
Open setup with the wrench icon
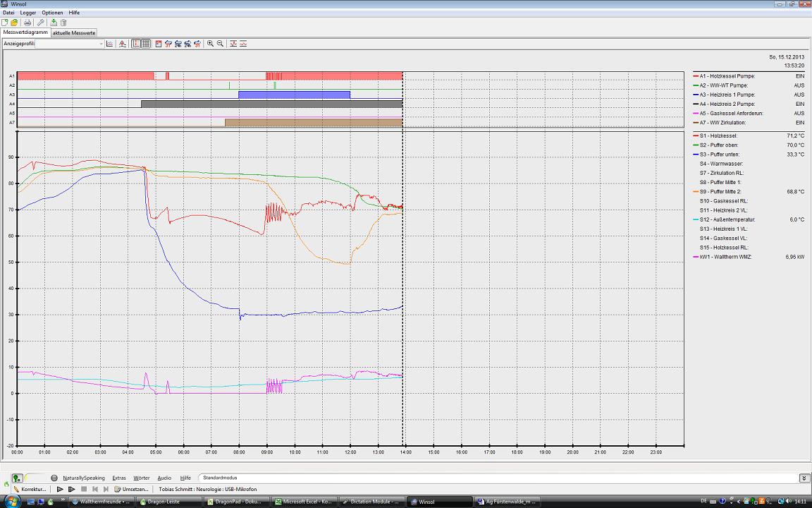coord(41,23)
